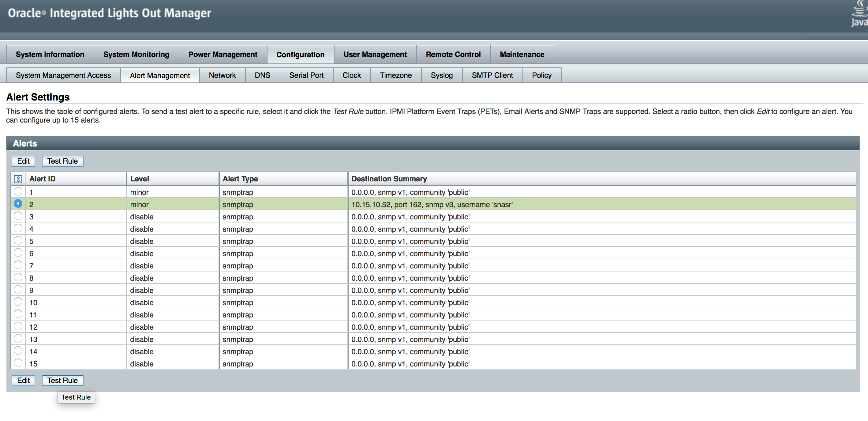This screenshot has height=421, width=868.
Task: Click the Destination Summary column header
Action: tap(389, 179)
